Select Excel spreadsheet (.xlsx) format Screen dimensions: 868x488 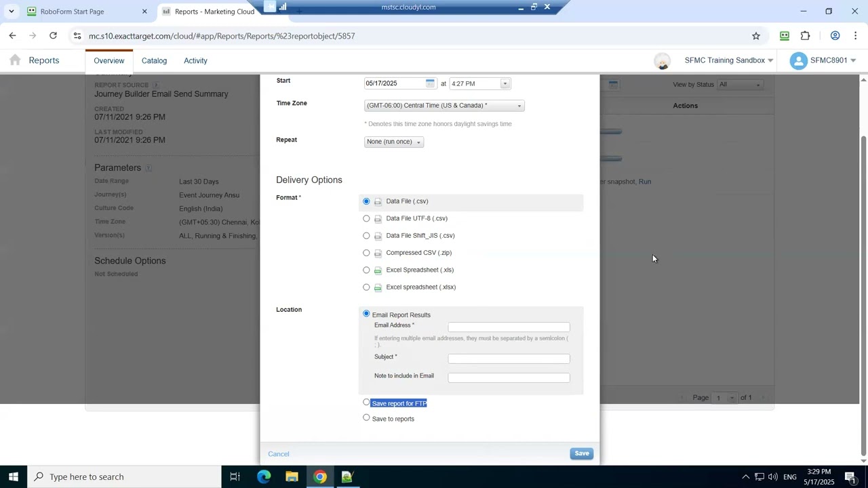tap(366, 287)
